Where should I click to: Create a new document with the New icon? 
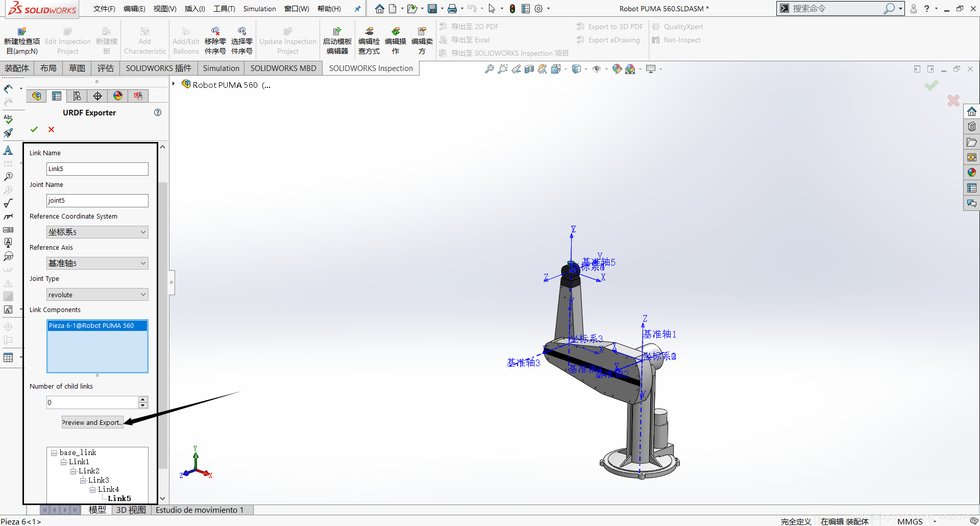click(393, 9)
